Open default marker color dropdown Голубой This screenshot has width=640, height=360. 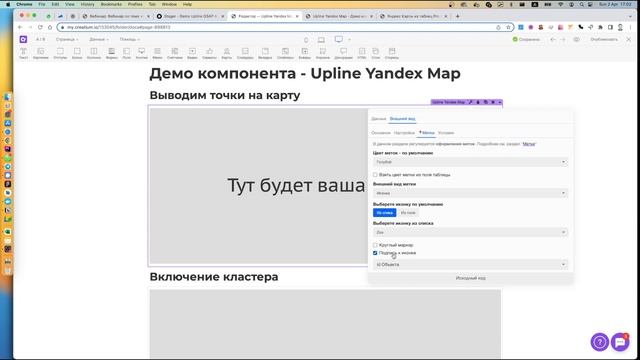point(470,162)
